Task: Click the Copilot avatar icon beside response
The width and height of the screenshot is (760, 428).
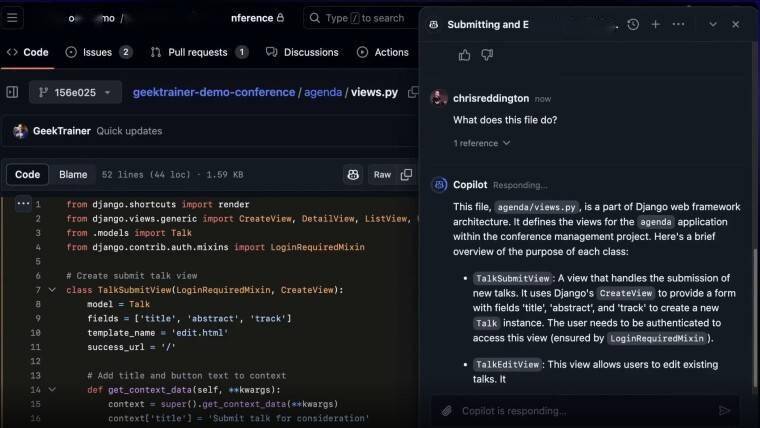Action: click(439, 185)
